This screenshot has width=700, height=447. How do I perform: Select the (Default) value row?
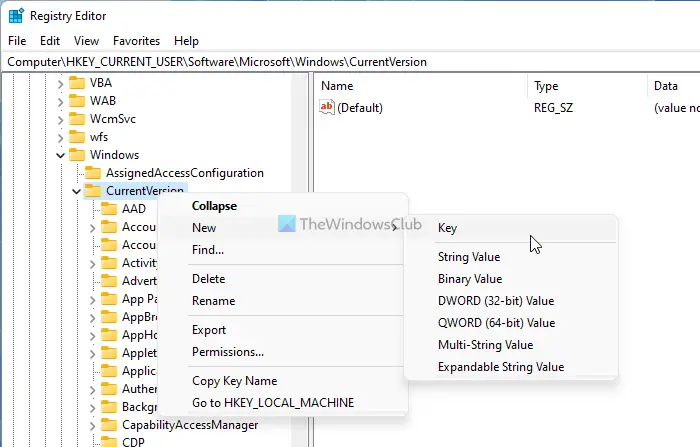[x=508, y=108]
